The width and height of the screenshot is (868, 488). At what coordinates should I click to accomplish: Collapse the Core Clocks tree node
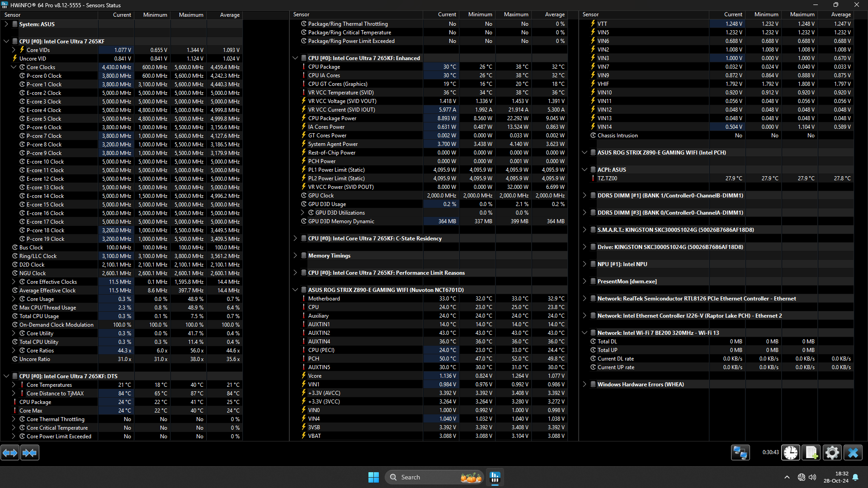14,67
